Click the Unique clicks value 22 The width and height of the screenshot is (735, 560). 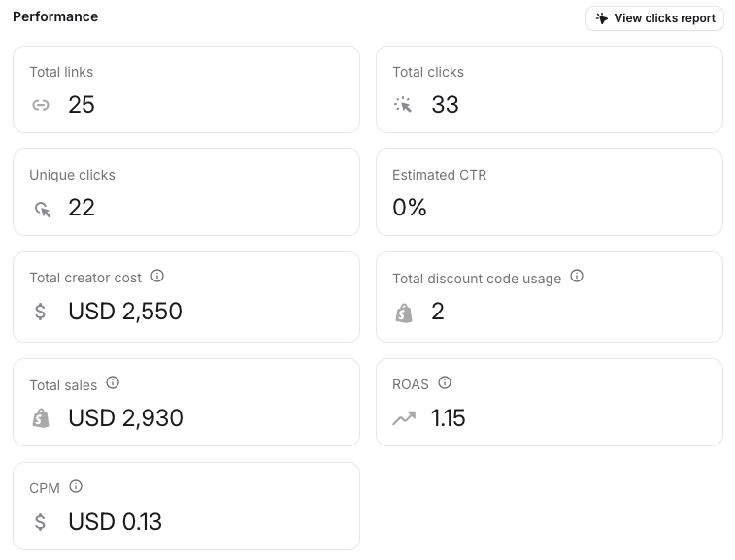82,208
